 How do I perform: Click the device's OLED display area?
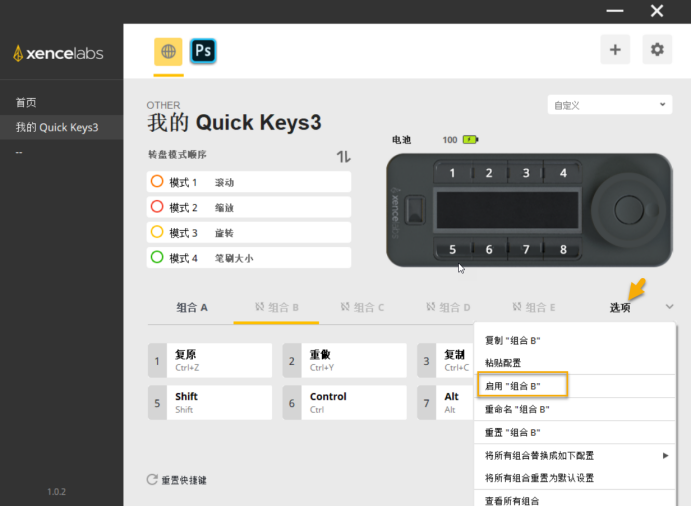tap(508, 210)
